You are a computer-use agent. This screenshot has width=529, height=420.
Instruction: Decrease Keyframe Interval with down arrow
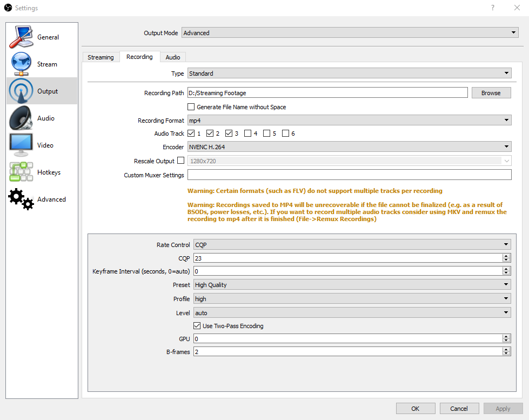(x=506, y=273)
